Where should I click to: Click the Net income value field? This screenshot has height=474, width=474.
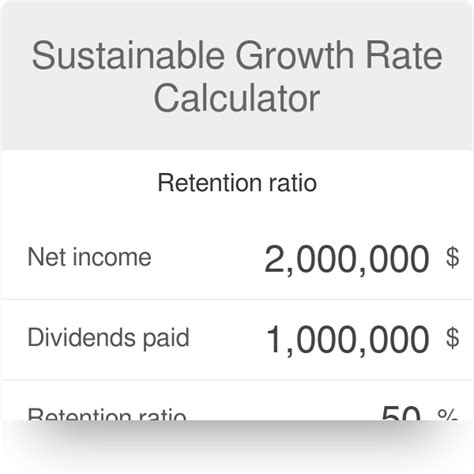347,259
